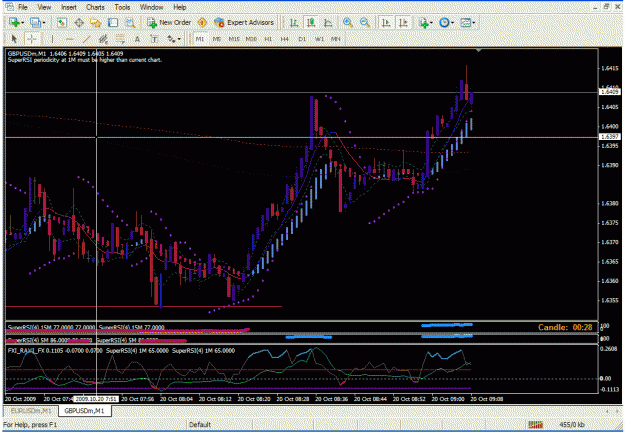Click the application icon beside File menu
Screen dimensions: 625x432
[x=9, y=7]
